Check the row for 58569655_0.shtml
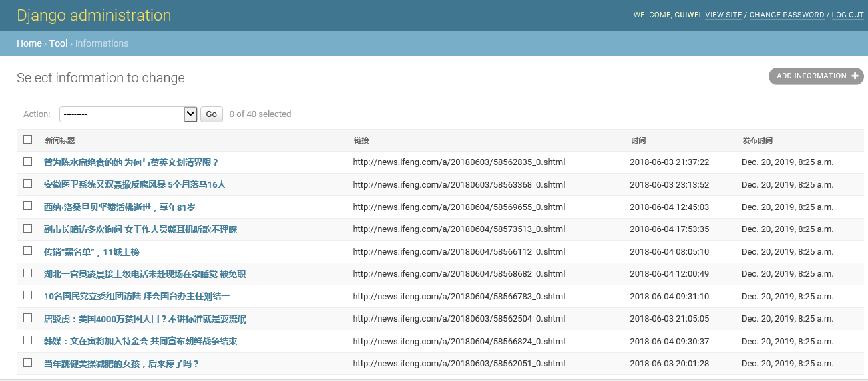 click(27, 206)
